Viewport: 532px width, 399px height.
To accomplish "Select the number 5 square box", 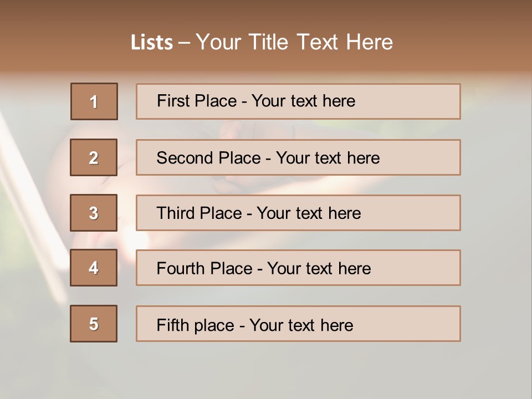I will tap(94, 323).
